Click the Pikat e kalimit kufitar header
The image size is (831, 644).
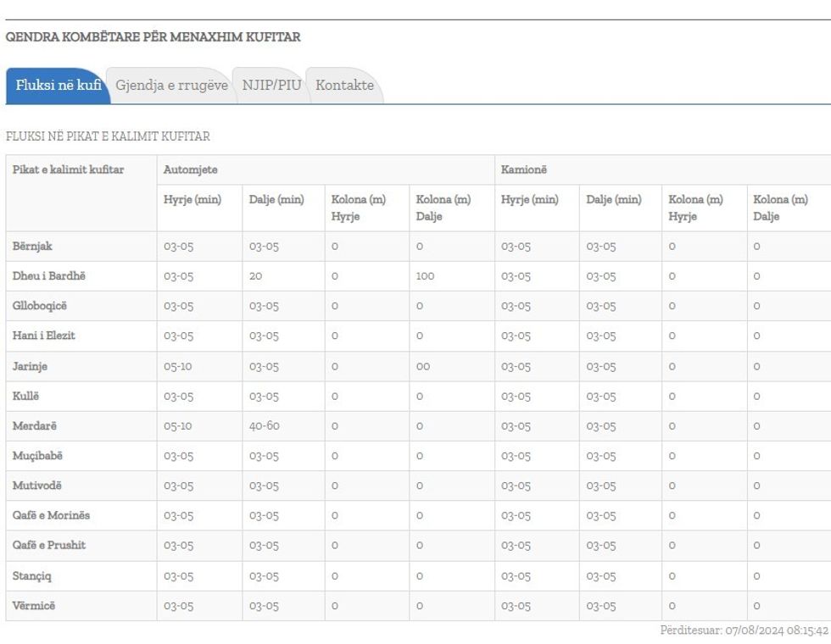[x=69, y=170]
